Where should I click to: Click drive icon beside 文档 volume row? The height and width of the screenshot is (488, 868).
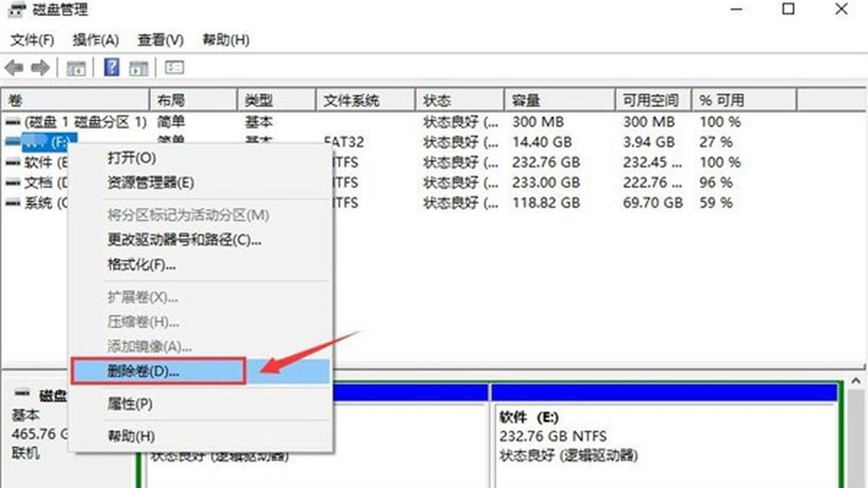pos(12,182)
